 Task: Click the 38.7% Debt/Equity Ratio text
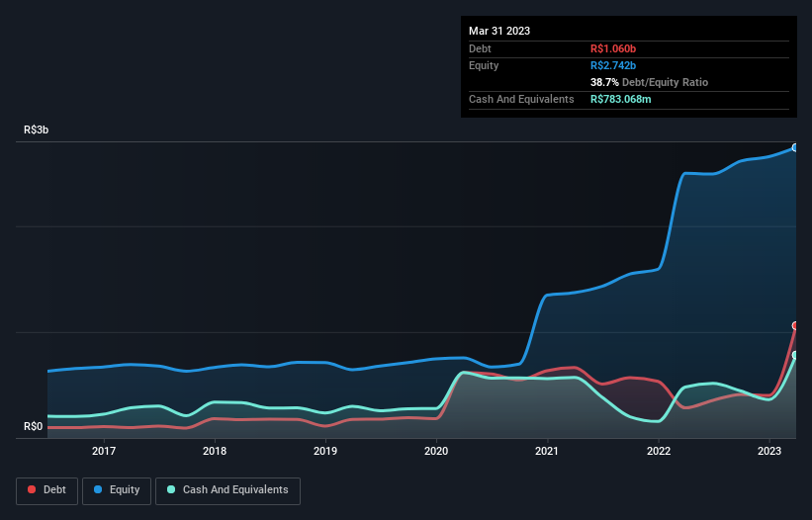[x=649, y=82]
